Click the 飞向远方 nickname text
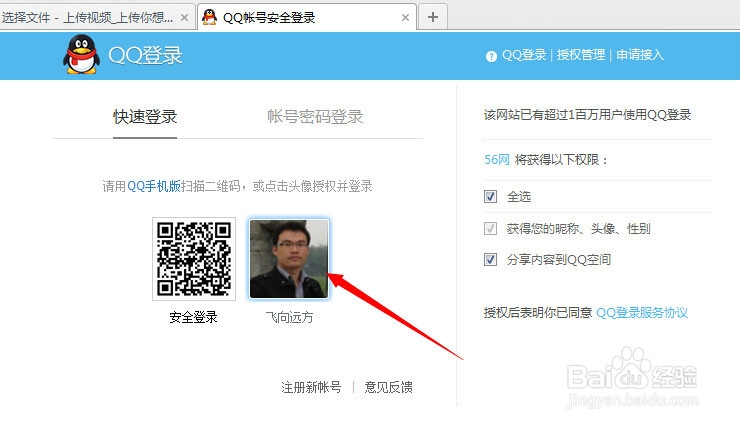740x426 pixels. pos(289,317)
